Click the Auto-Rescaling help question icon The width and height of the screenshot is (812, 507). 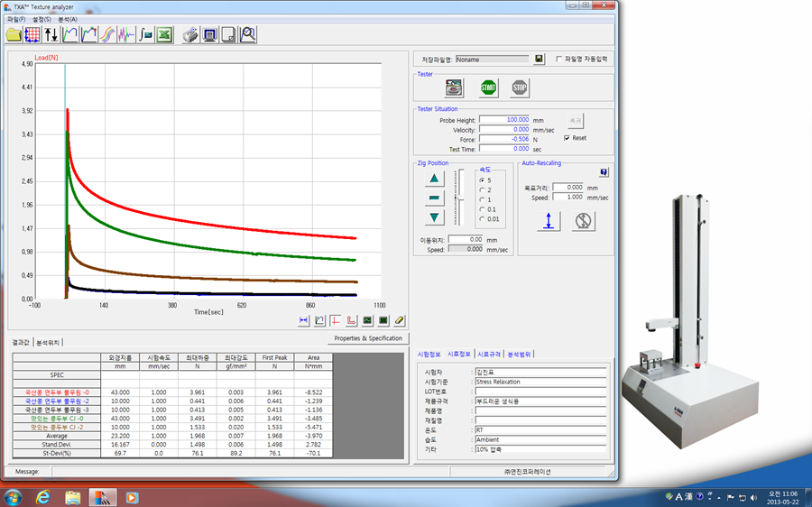pos(604,172)
